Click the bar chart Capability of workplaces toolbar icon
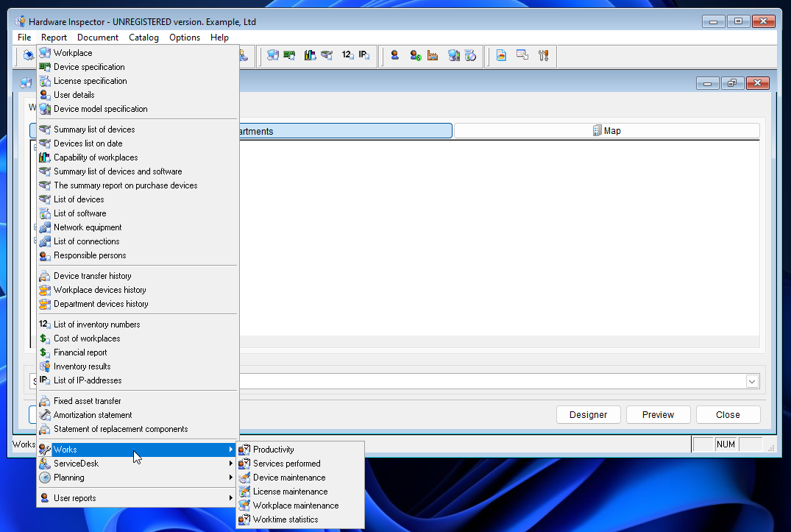 (x=310, y=55)
